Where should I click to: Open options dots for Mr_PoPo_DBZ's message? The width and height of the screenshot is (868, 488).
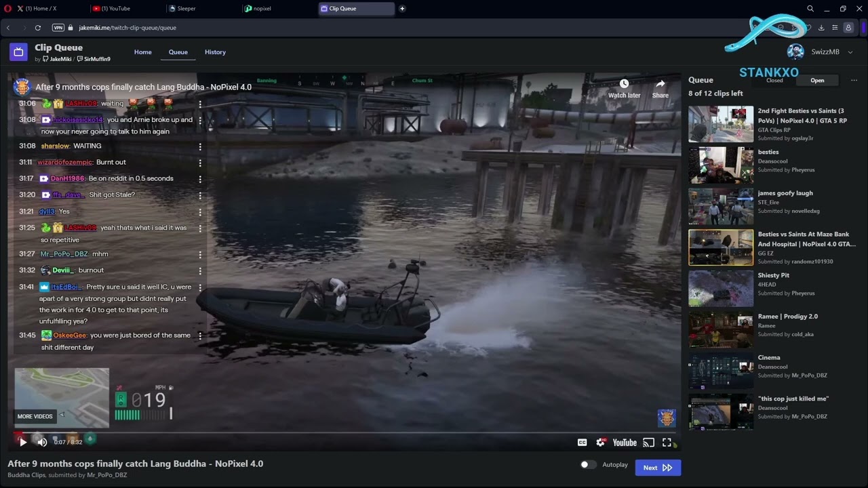(x=200, y=254)
